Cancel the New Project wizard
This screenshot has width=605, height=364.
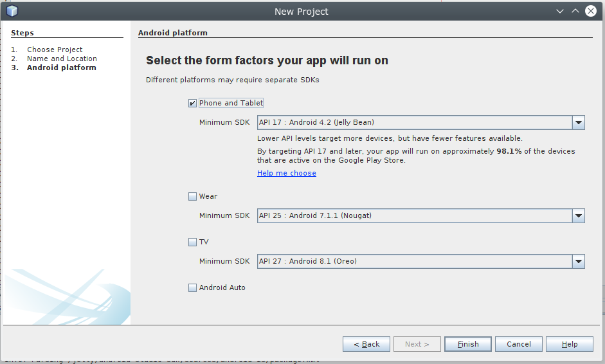pos(519,344)
